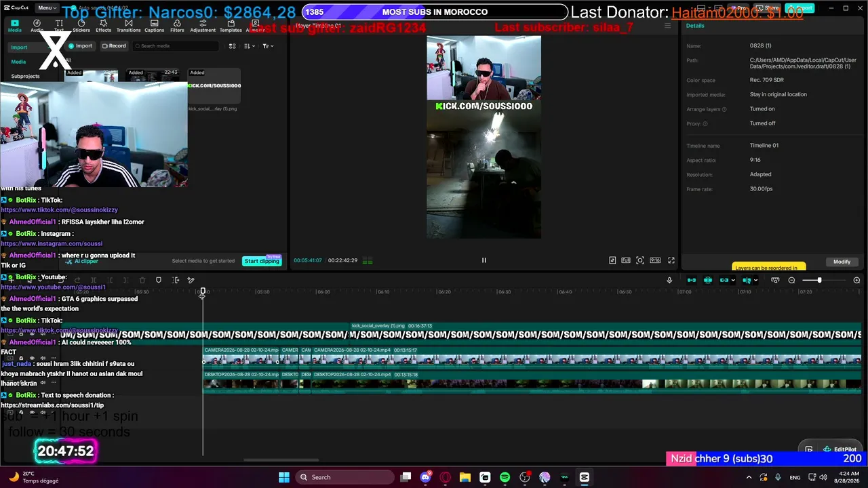Toggle the preview axis
868x488 pixels.
[x=747, y=280]
